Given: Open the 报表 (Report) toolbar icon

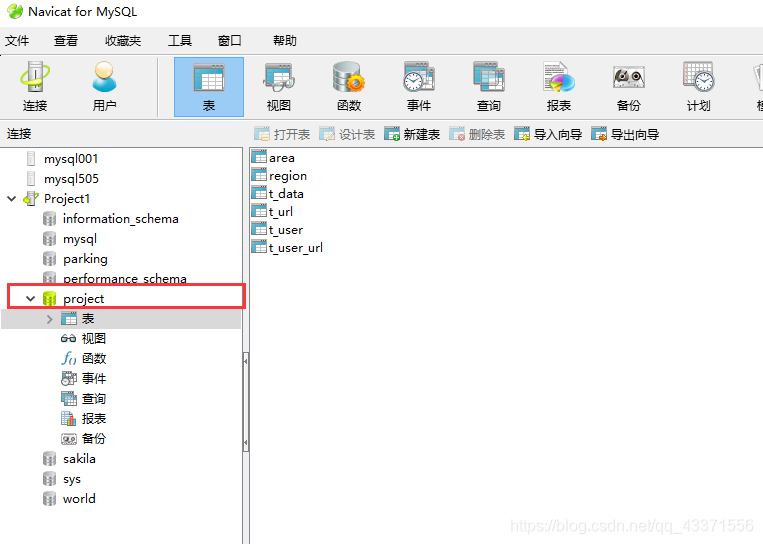Looking at the screenshot, I should (x=559, y=87).
